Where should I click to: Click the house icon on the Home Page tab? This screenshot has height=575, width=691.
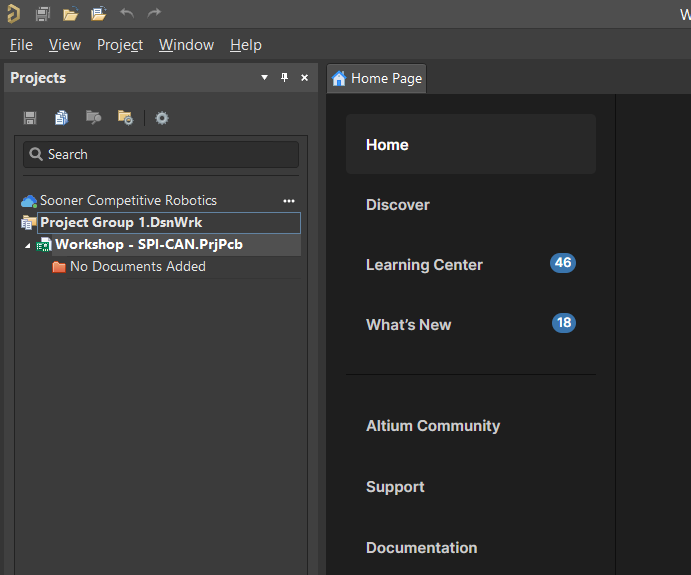tap(339, 78)
